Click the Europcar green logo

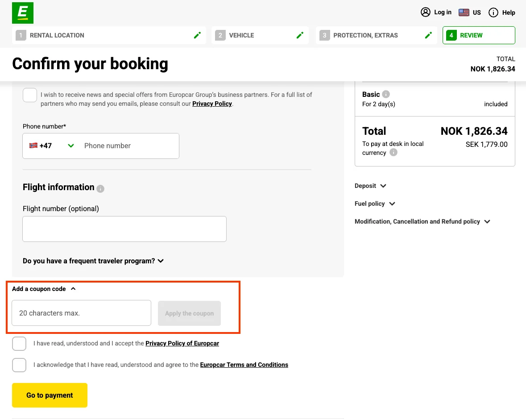point(22,13)
